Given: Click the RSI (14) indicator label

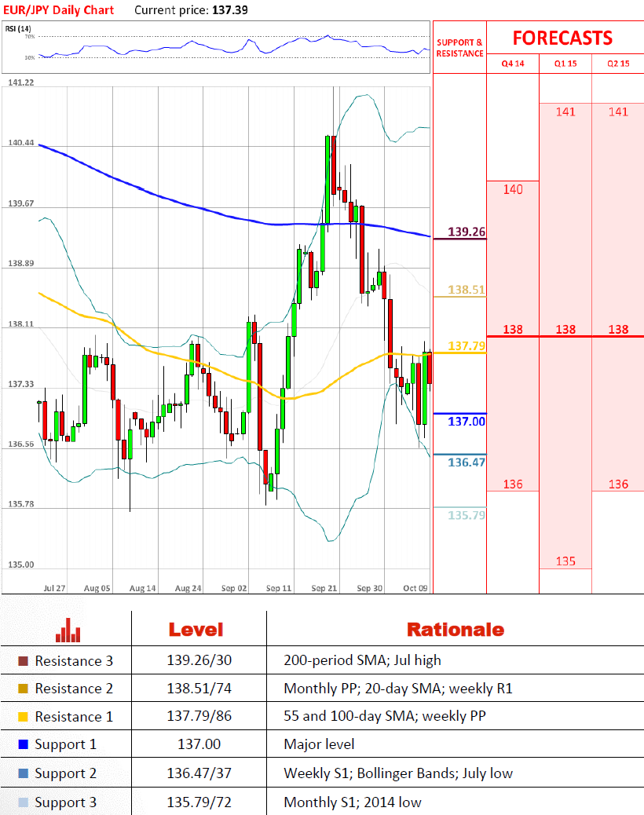Looking at the screenshot, I should pyautogui.click(x=18, y=28).
